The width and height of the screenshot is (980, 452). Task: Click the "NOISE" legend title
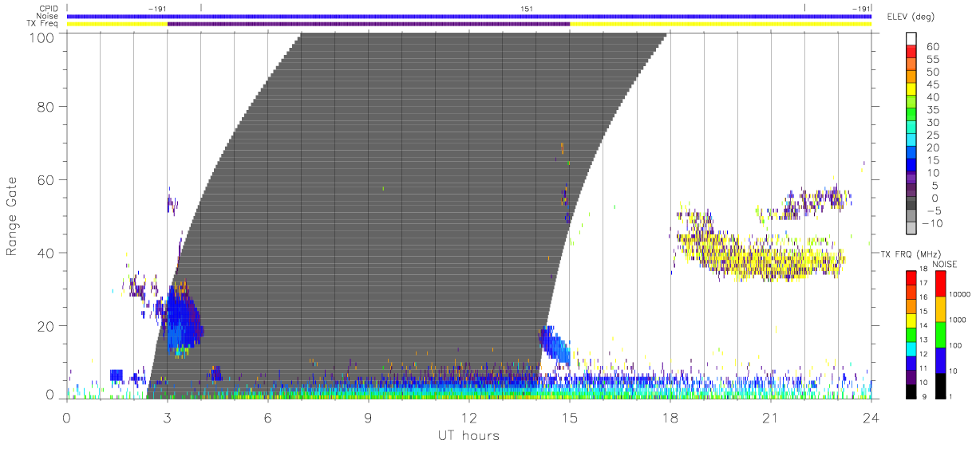(x=946, y=264)
